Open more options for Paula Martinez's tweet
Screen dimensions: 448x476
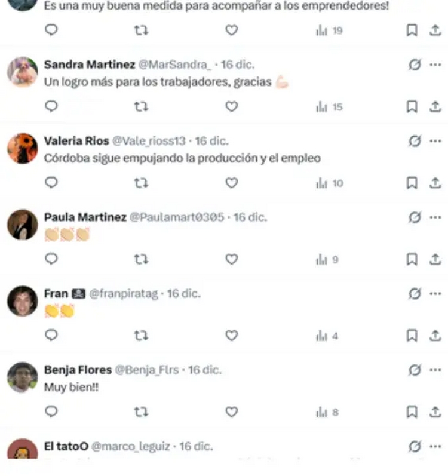pyautogui.click(x=435, y=217)
